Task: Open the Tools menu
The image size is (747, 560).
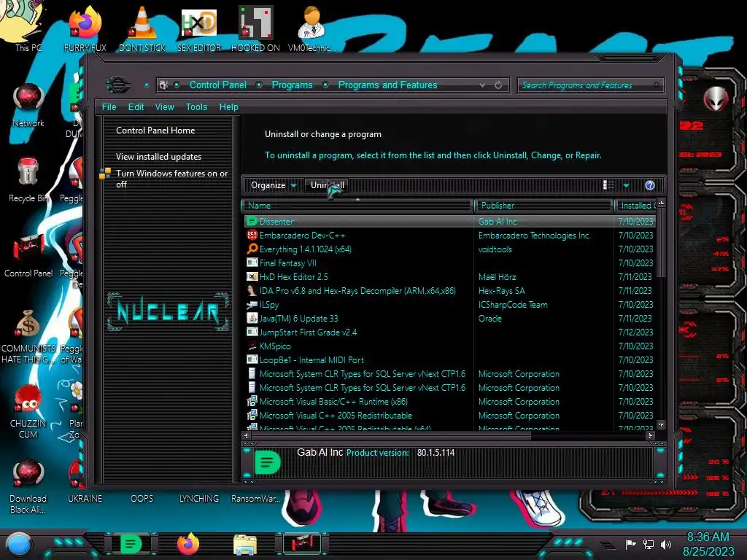Action: tap(197, 107)
